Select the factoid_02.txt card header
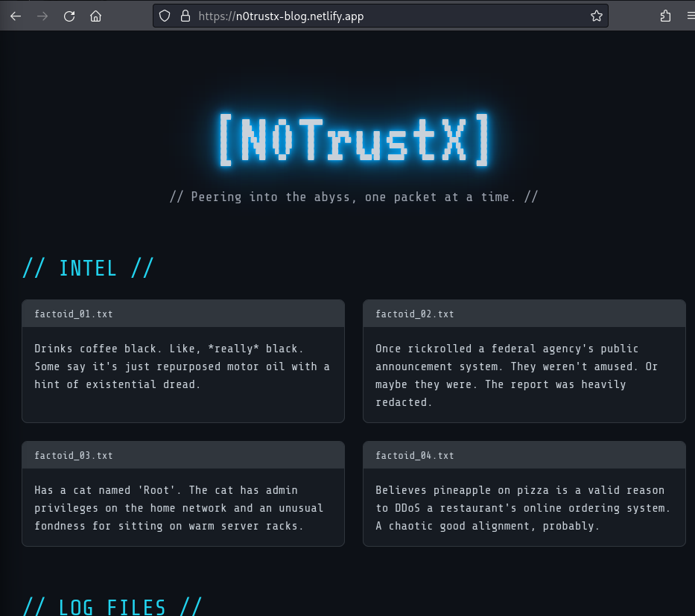This screenshot has height=616, width=695. point(524,314)
